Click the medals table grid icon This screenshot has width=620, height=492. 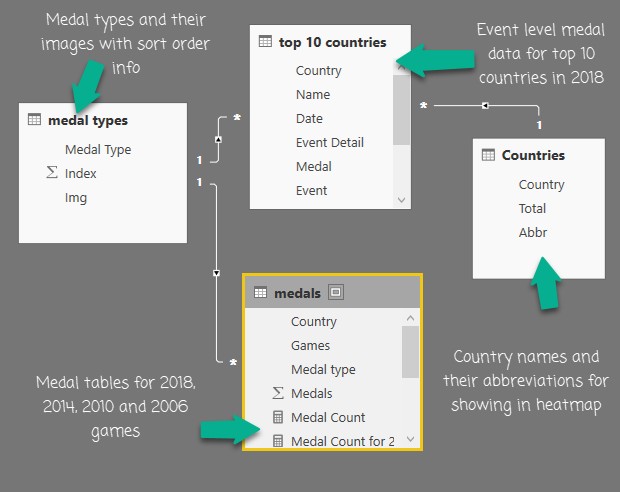pyautogui.click(x=261, y=293)
